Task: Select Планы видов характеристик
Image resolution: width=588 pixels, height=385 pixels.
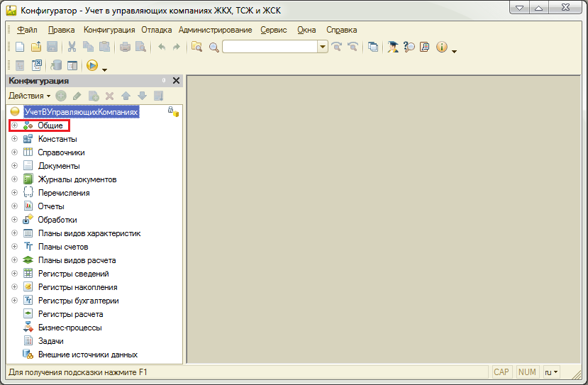Action: [x=89, y=233]
